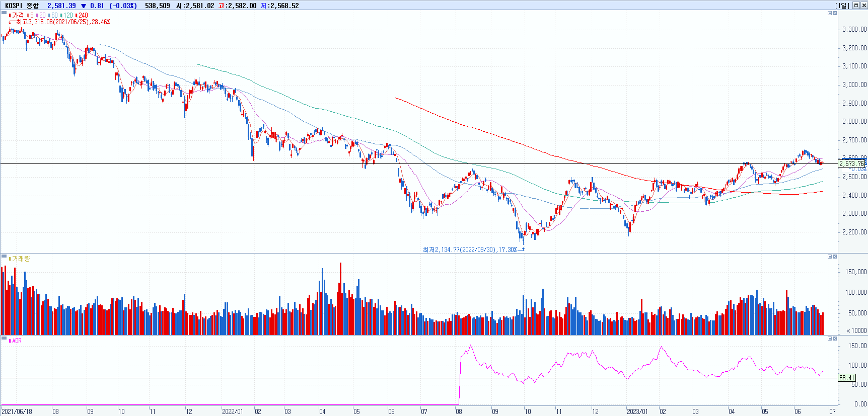Minimize the price chart pane
Image resolution: width=868 pixels, height=416 pixels.
tap(830, 13)
